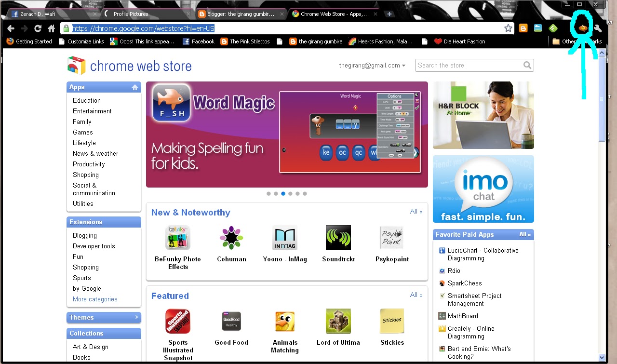Click the Word Magic fish app icon
The width and height of the screenshot is (617, 364).
point(172,103)
